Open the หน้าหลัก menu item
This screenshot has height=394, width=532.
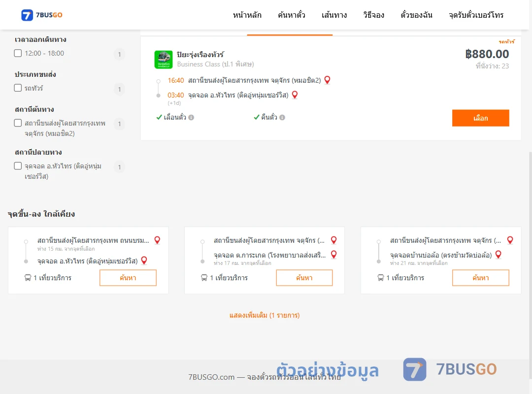pos(247,15)
